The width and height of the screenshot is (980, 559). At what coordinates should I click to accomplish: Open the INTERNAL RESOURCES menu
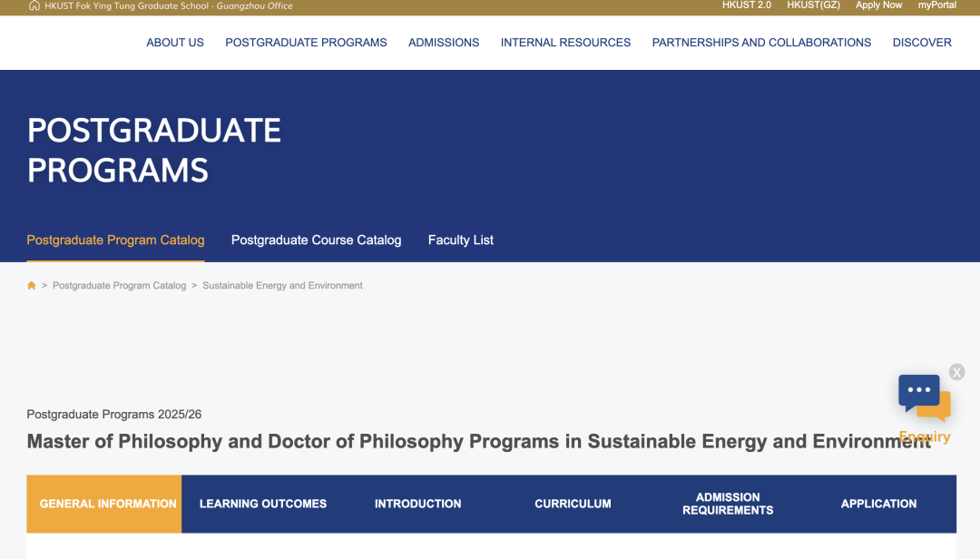565,43
